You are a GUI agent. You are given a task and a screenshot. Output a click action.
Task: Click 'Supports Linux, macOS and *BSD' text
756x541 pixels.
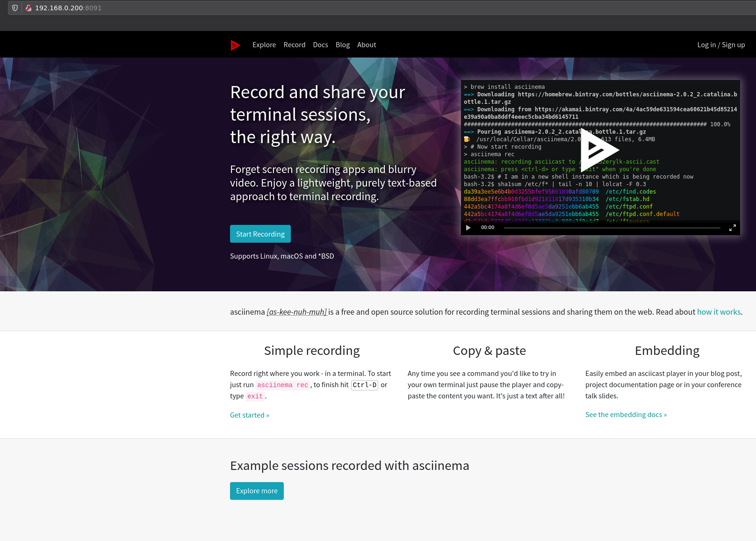point(282,256)
